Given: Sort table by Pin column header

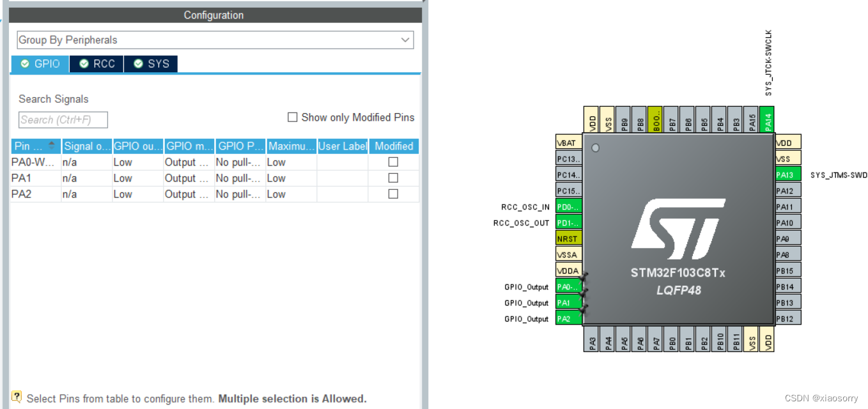Looking at the screenshot, I should pos(36,146).
